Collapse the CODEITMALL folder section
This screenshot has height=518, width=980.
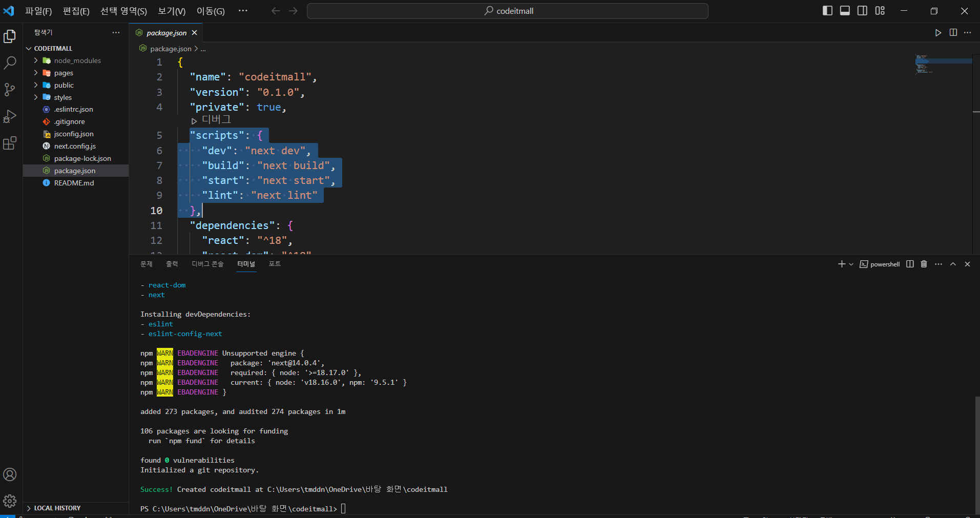(x=76, y=48)
